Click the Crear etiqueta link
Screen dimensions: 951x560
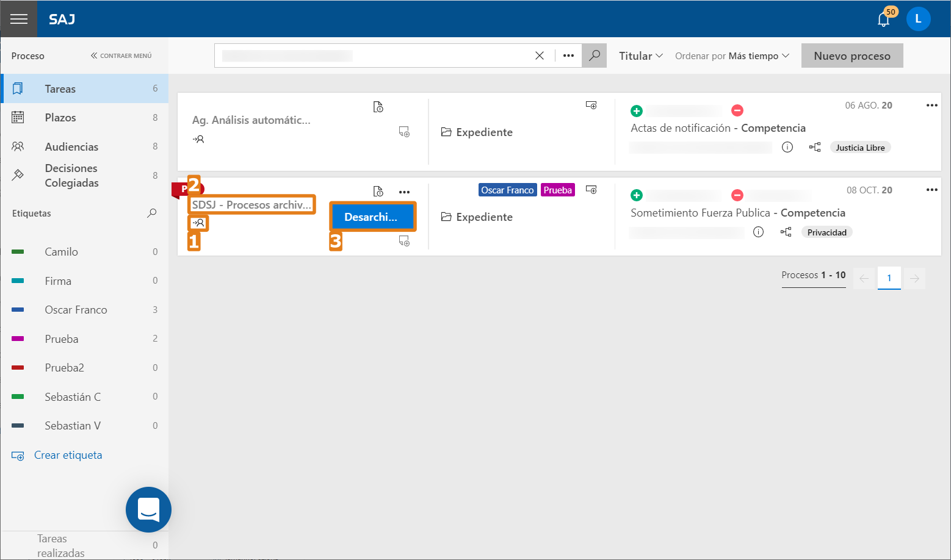68,455
